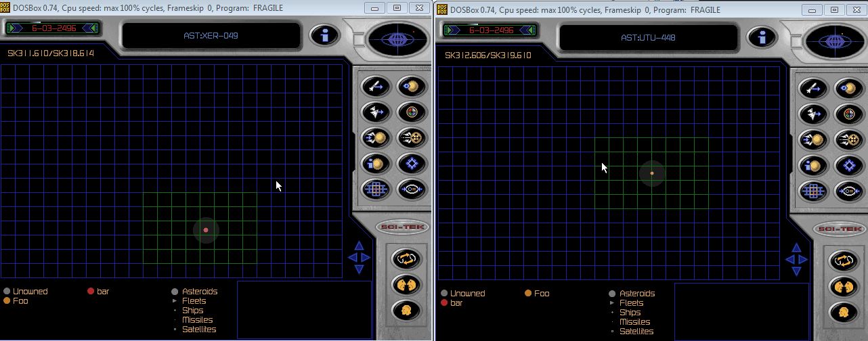Screen dimensions: 868x341
Task: Click the colored quadrant circle icon in right window
Action: tap(848, 114)
